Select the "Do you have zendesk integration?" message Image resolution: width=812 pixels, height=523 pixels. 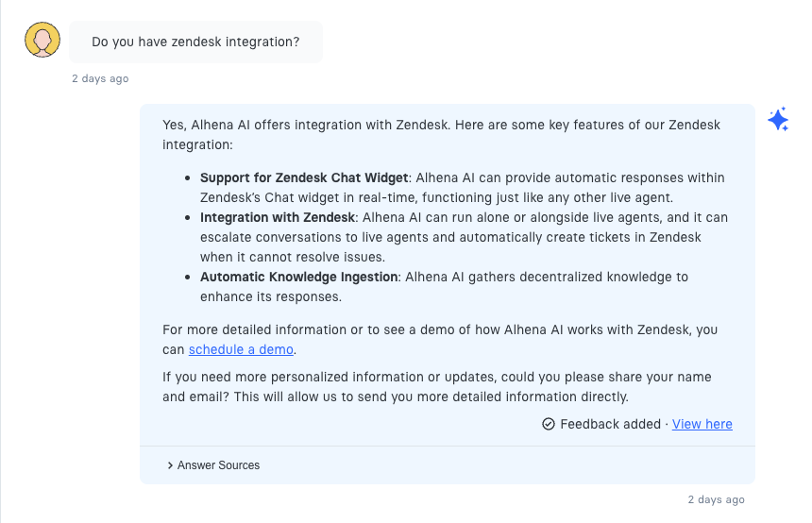pyautogui.click(x=195, y=42)
